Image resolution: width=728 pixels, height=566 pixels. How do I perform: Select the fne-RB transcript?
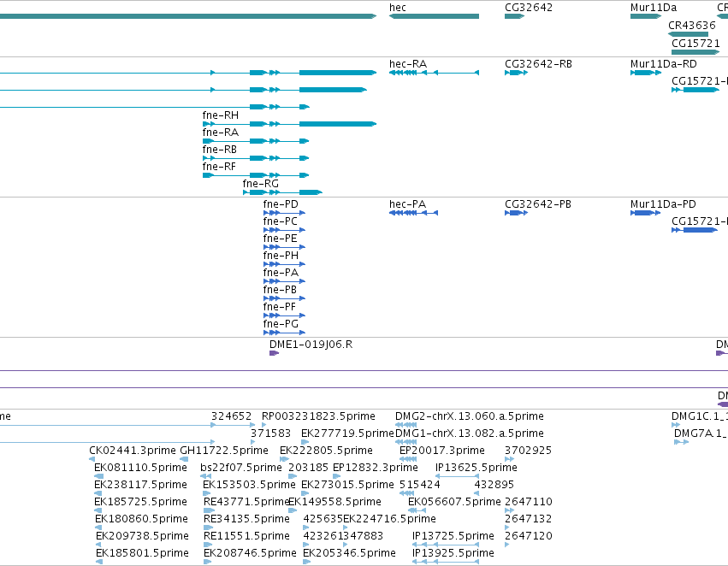(x=256, y=158)
